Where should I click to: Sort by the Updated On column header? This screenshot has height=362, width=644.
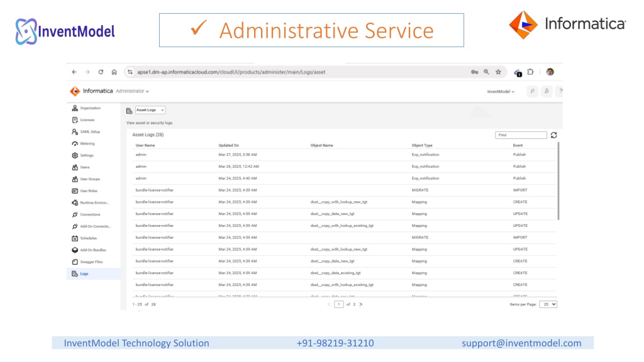(x=228, y=145)
